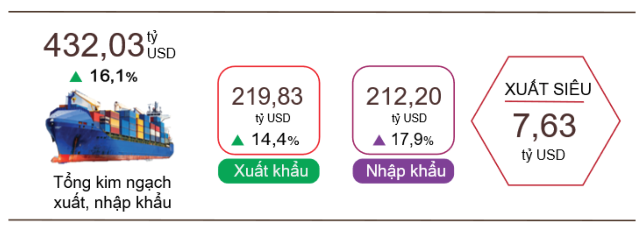This screenshot has width=644, height=229.
Task: Click the green triangle beside 16,1%
Action: coord(76,77)
